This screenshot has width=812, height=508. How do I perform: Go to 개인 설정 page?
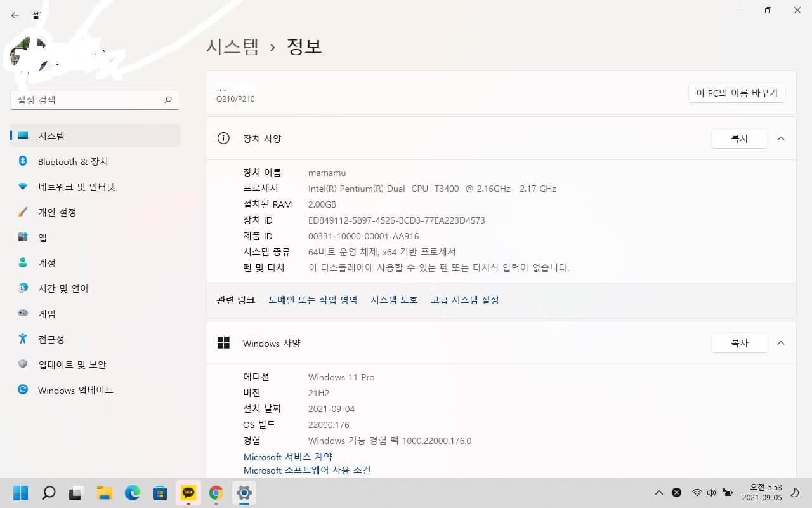(x=95, y=212)
